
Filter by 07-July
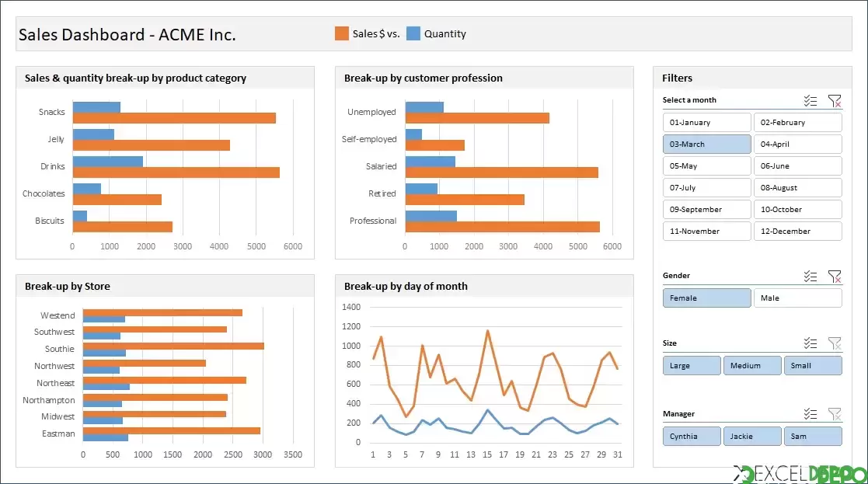point(707,187)
